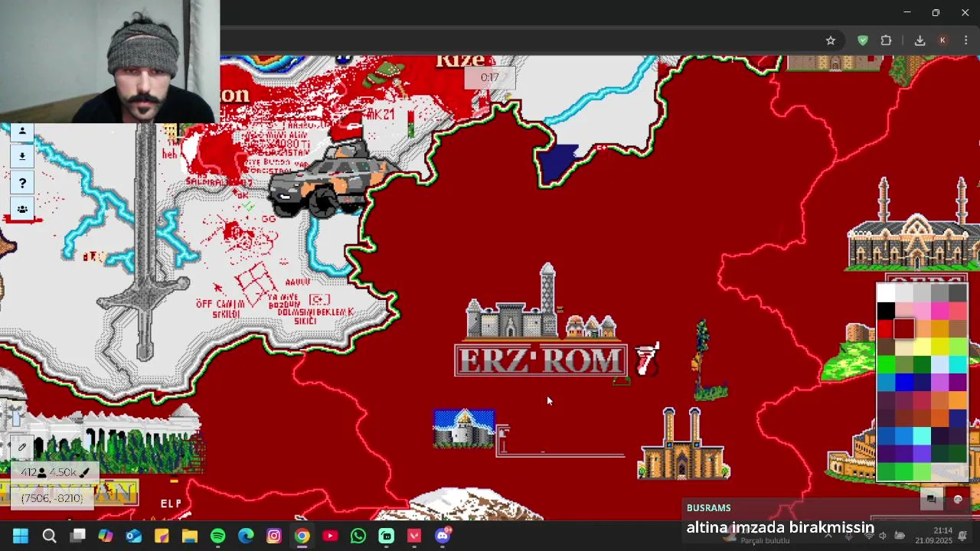Open Instagram from the taskbar
The height and width of the screenshot is (551, 980).
coord(274,536)
